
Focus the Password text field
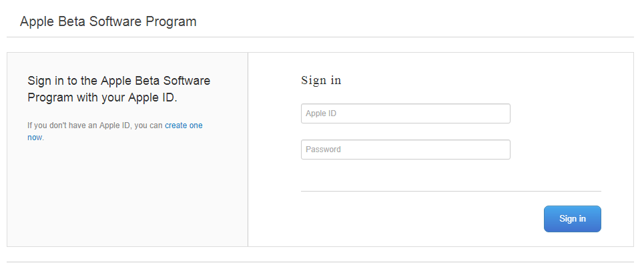(x=405, y=150)
